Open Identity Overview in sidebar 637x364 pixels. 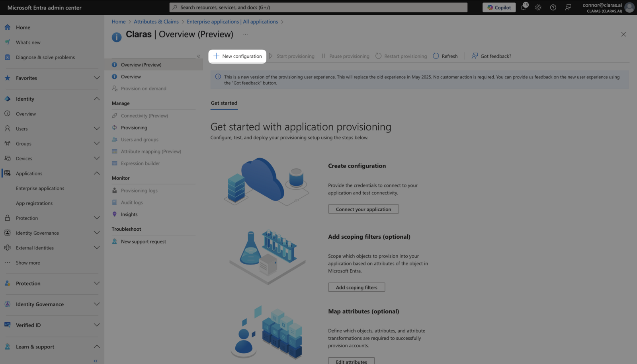[x=26, y=114]
